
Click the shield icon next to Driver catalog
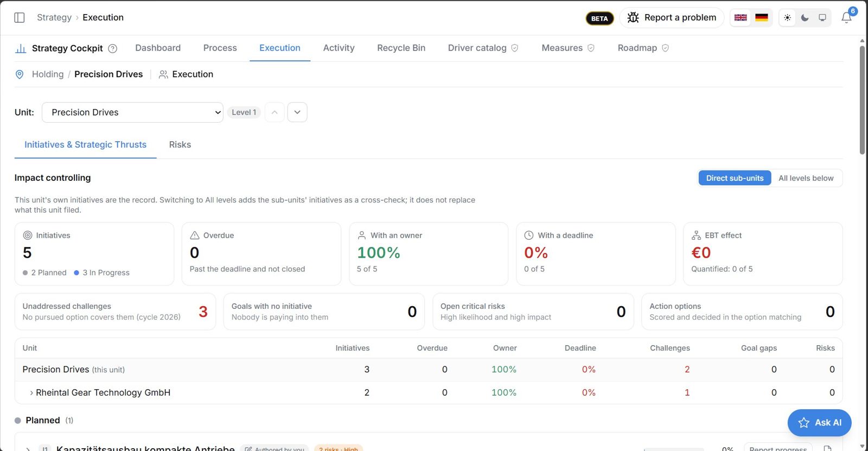click(x=515, y=48)
